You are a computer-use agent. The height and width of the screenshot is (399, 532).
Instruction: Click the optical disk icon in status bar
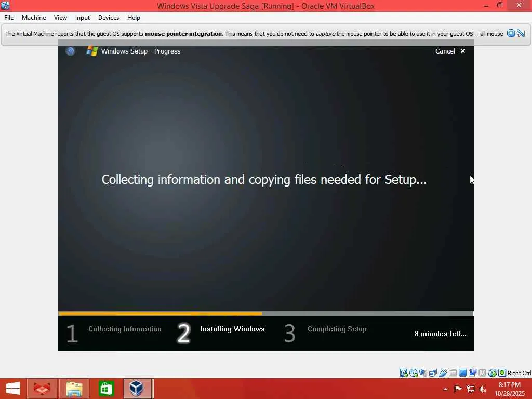[x=413, y=373]
